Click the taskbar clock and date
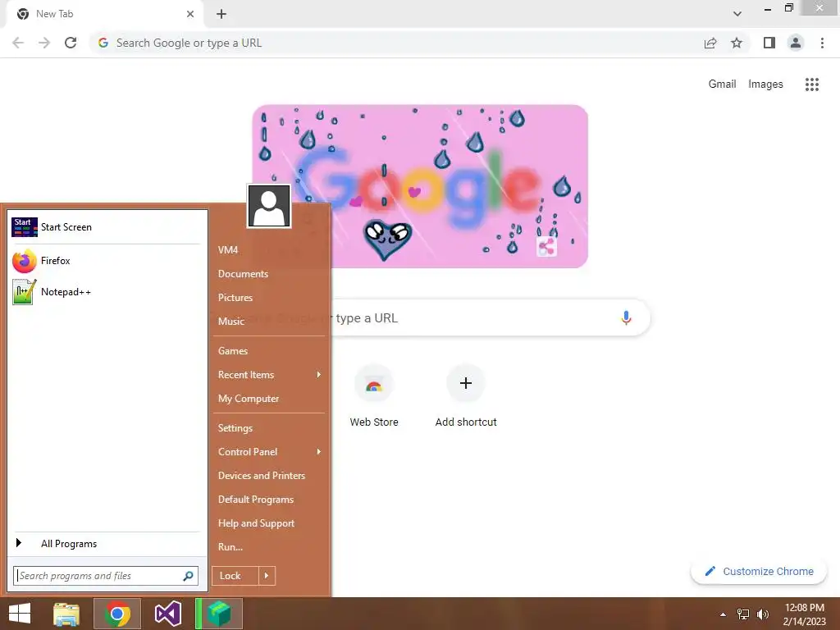840x630 pixels. click(x=804, y=614)
